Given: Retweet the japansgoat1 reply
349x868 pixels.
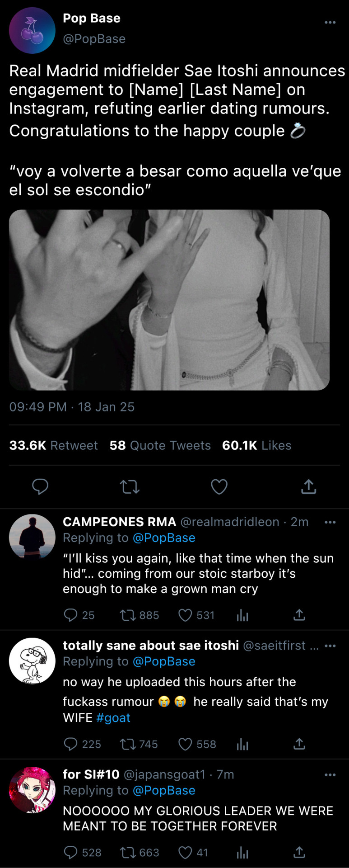Looking at the screenshot, I should coord(127,853).
